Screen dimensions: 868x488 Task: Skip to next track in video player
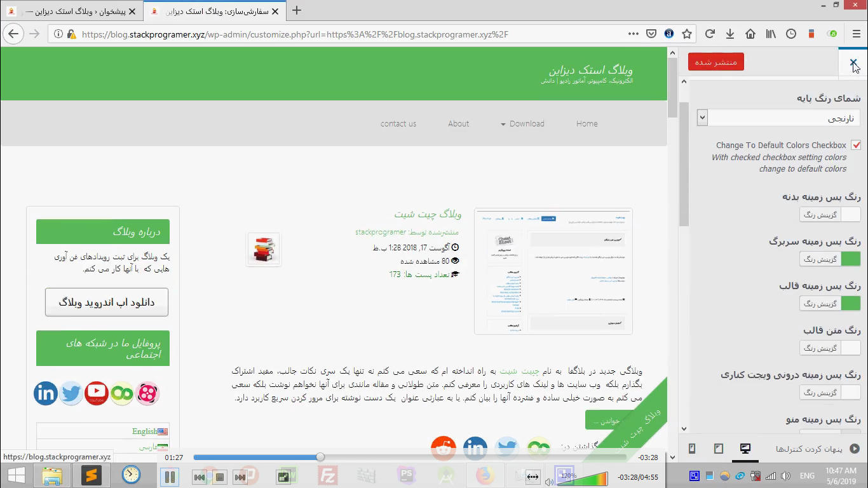[x=240, y=477]
